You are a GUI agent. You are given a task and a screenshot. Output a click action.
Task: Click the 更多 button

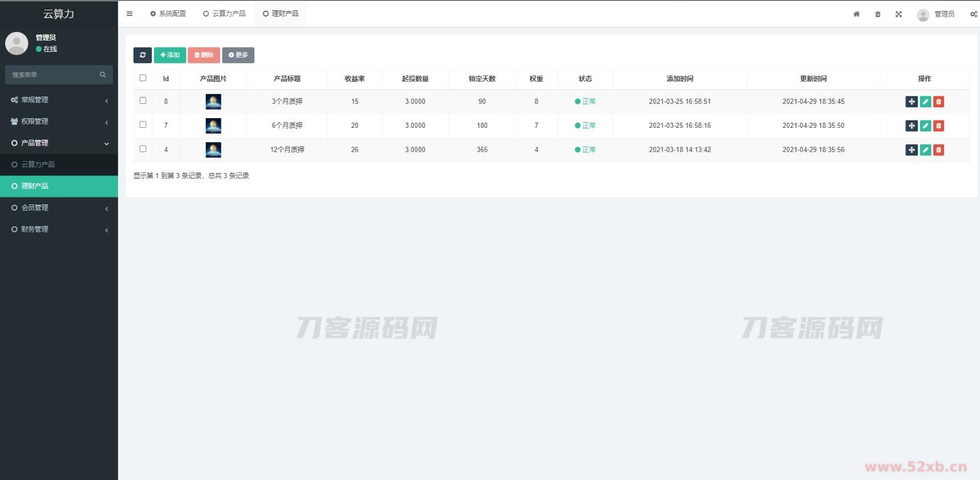pyautogui.click(x=238, y=55)
